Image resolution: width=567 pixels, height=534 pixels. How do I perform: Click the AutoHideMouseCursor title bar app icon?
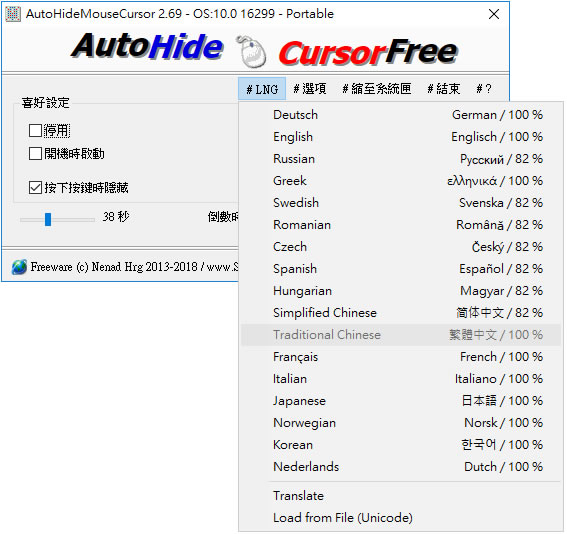pyautogui.click(x=13, y=14)
